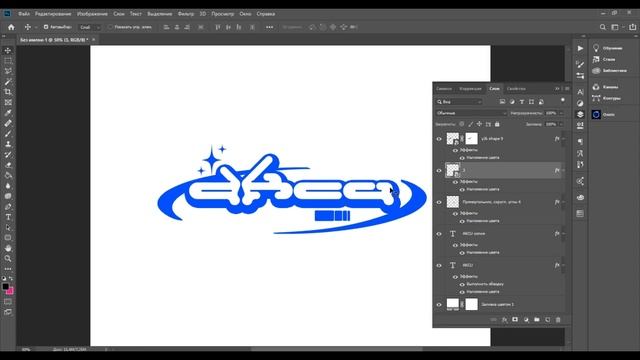Toggle visibility of the lower text layer
This screenshot has width=640, height=360.
coord(439,265)
